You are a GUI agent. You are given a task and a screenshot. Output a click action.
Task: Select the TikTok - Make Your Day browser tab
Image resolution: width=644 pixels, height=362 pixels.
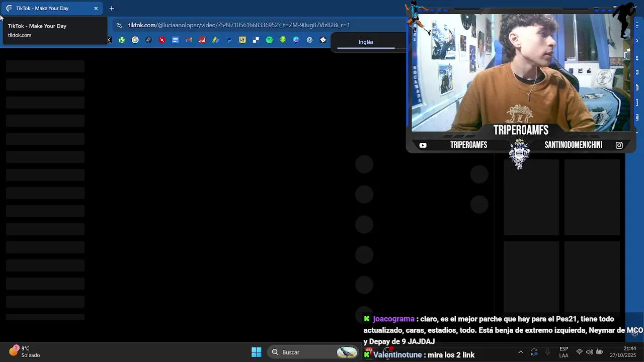[52, 8]
